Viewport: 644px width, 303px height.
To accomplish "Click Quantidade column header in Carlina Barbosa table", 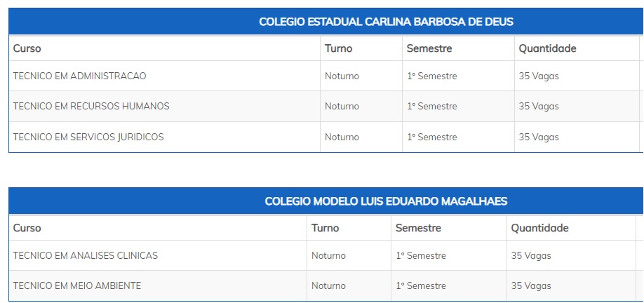I will [x=547, y=48].
